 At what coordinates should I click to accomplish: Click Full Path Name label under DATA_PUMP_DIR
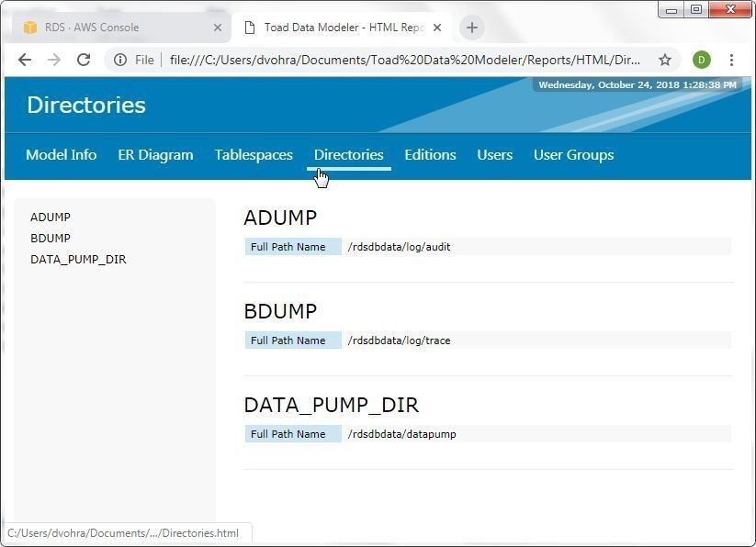[293, 434]
